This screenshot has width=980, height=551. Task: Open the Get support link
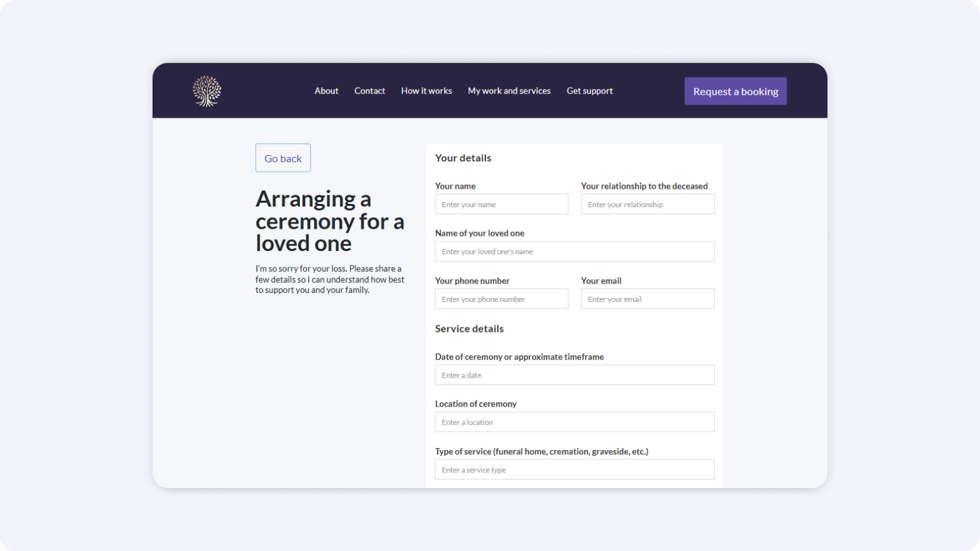[590, 91]
